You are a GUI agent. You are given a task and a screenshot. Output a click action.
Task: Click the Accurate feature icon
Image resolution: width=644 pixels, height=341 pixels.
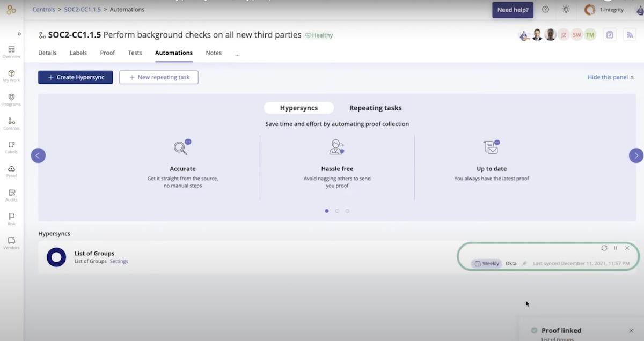pos(182,147)
